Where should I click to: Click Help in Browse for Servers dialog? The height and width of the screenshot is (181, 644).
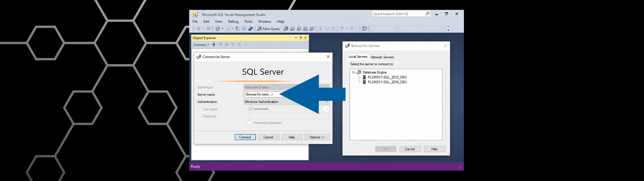pyautogui.click(x=434, y=149)
